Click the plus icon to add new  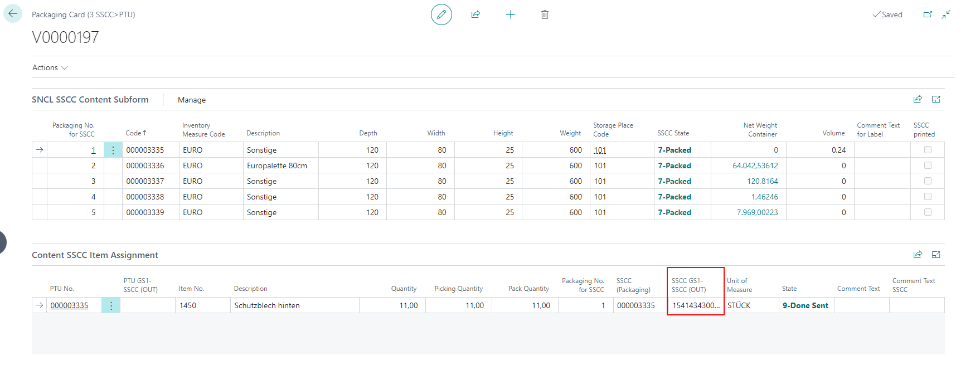tap(510, 14)
